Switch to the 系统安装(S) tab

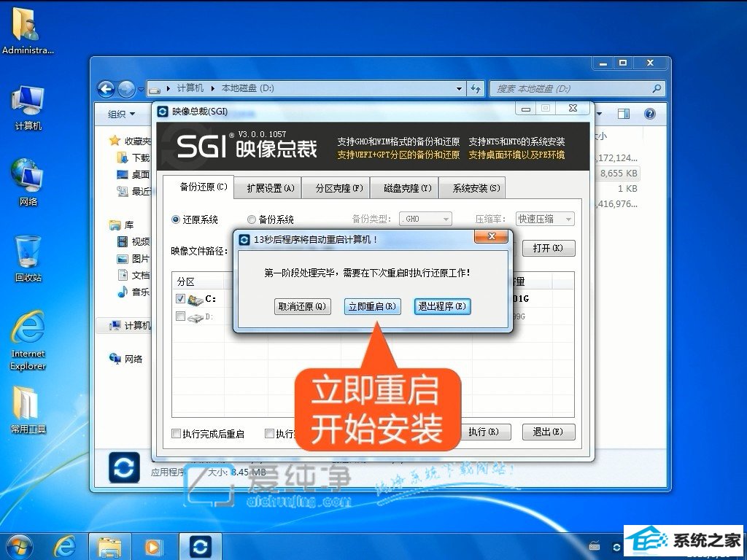pos(476,188)
